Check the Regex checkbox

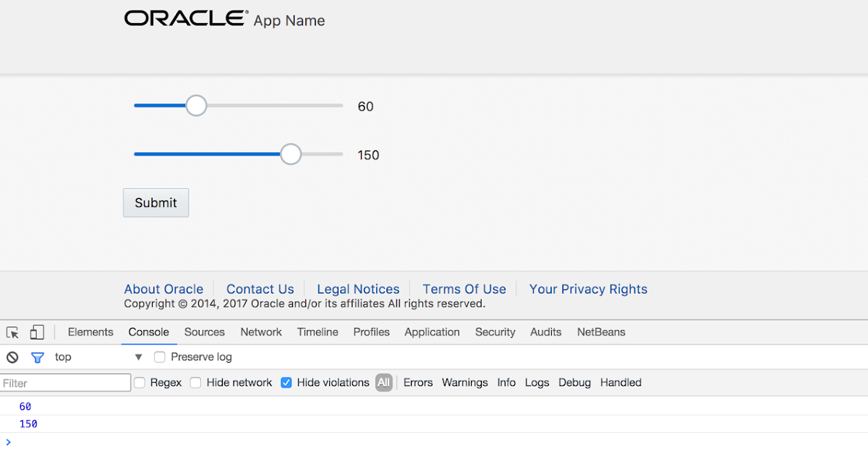click(139, 382)
